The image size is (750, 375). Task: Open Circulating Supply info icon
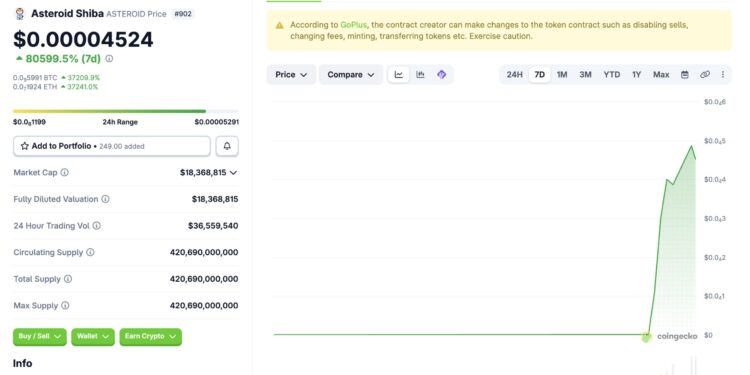(90, 252)
